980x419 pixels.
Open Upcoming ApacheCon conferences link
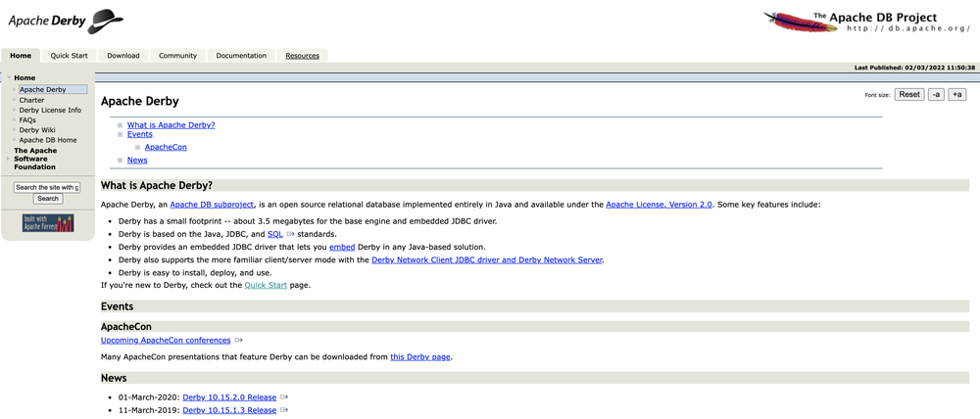click(166, 341)
